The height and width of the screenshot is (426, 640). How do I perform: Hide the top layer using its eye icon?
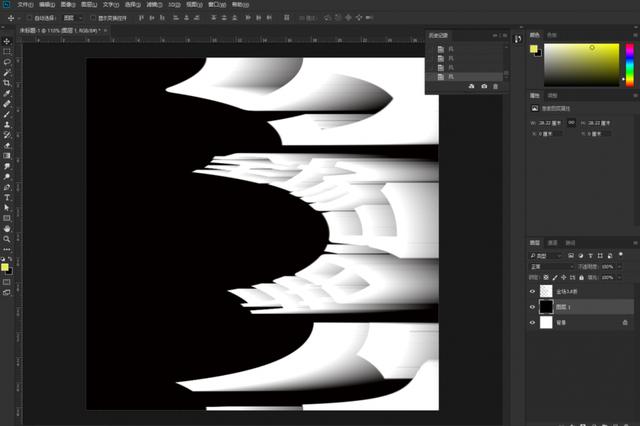click(x=532, y=290)
